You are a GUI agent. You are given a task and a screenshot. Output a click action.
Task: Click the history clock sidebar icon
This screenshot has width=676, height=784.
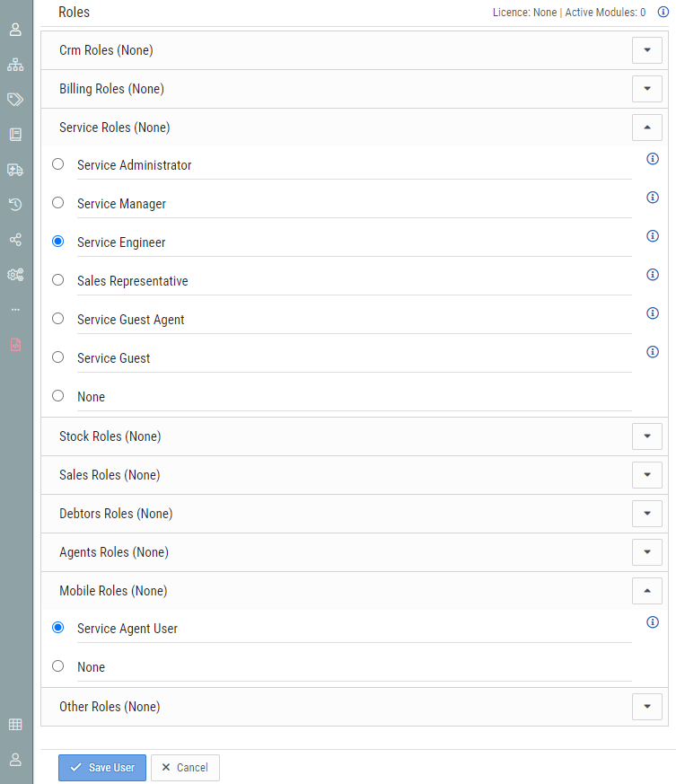tap(15, 205)
